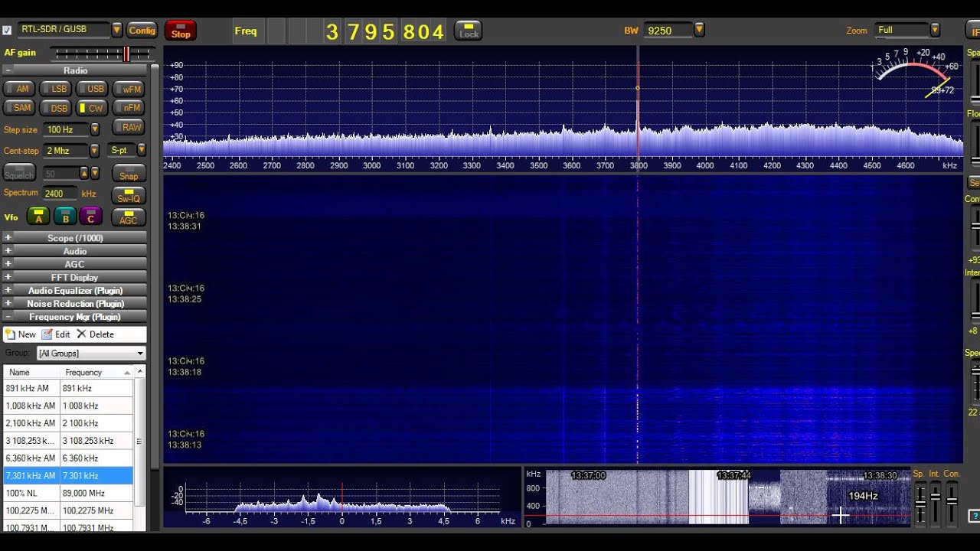Click Delete in Frequency Manager
This screenshot has height=551, width=980.
point(96,334)
